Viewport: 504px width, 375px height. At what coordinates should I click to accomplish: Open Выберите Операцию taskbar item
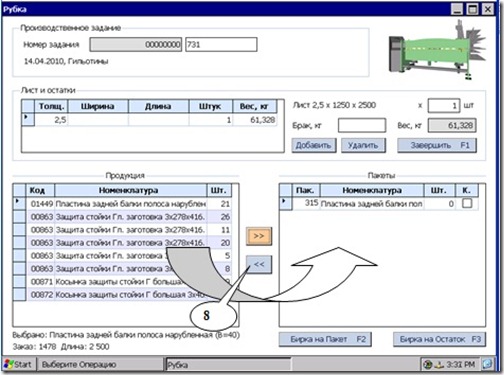pyautogui.click(x=100, y=364)
